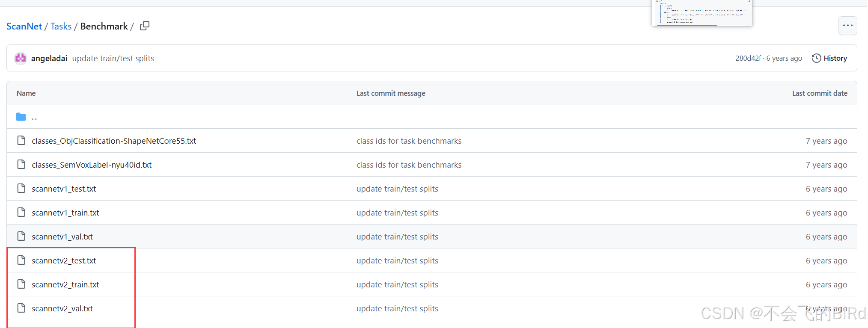Click the 'Last commit message' column header
The image size is (868, 328).
[x=391, y=93]
